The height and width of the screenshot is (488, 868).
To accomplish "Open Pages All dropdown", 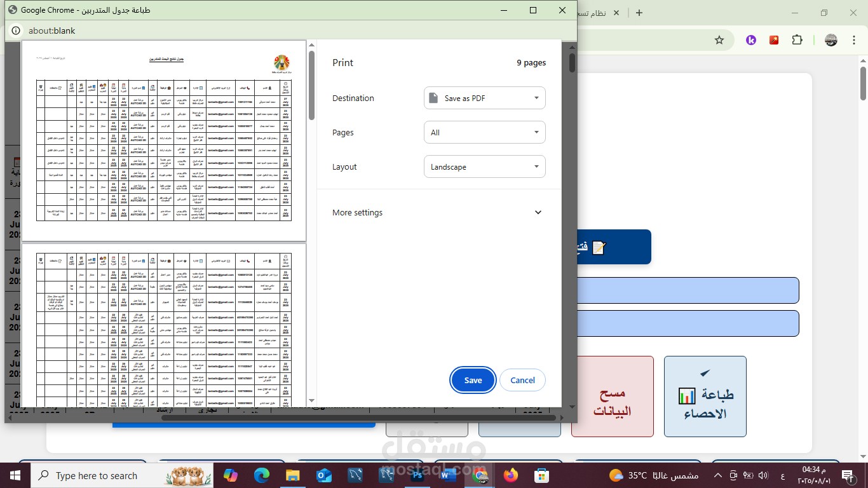I will (484, 132).
